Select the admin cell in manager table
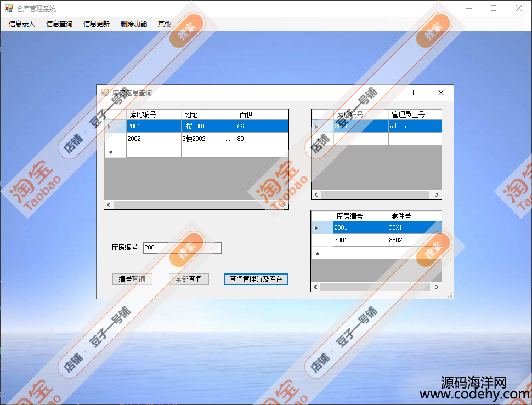 point(415,126)
